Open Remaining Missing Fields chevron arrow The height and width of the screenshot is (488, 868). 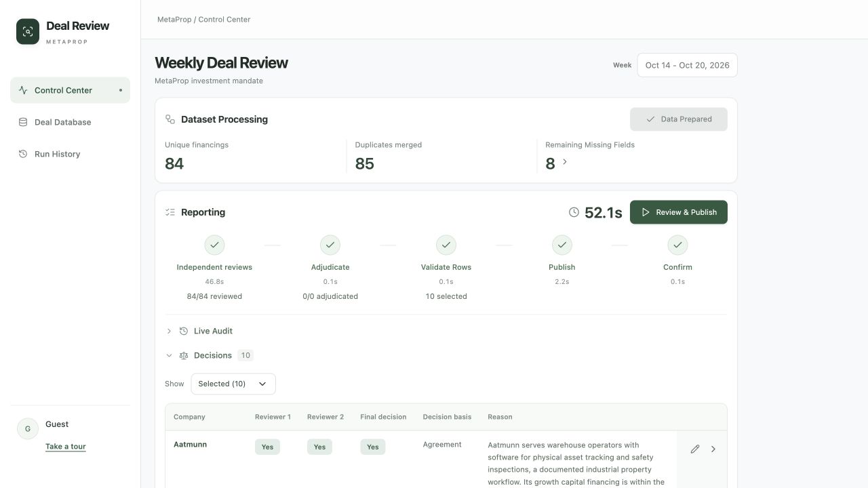click(x=565, y=162)
